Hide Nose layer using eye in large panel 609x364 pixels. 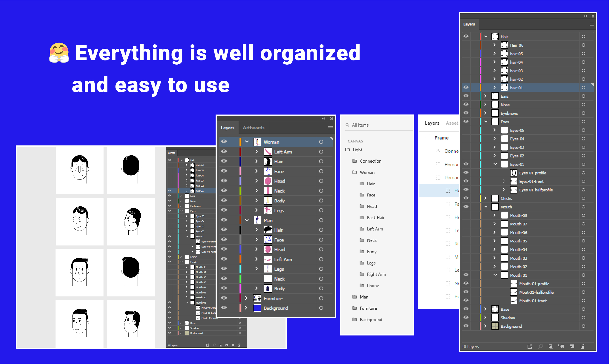point(466,104)
